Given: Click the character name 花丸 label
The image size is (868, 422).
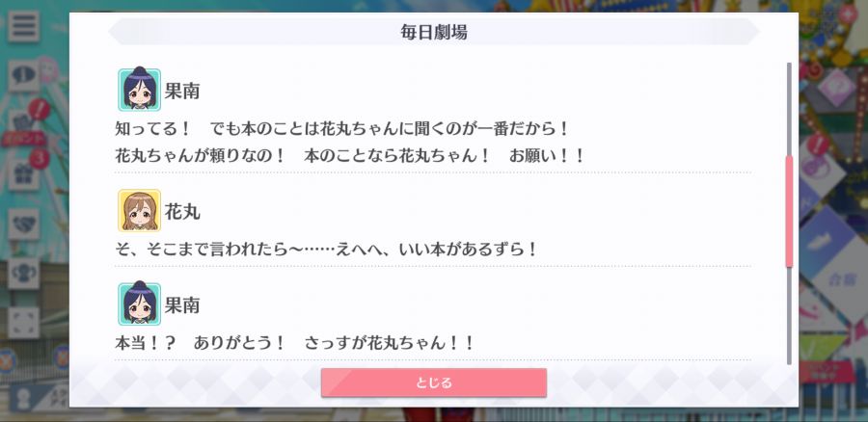Looking at the screenshot, I should [182, 211].
